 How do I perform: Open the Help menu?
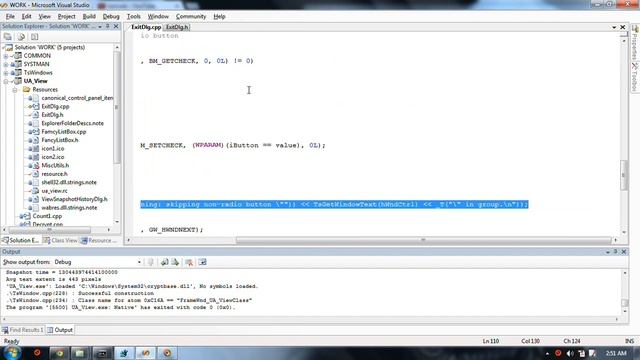pos(219,16)
